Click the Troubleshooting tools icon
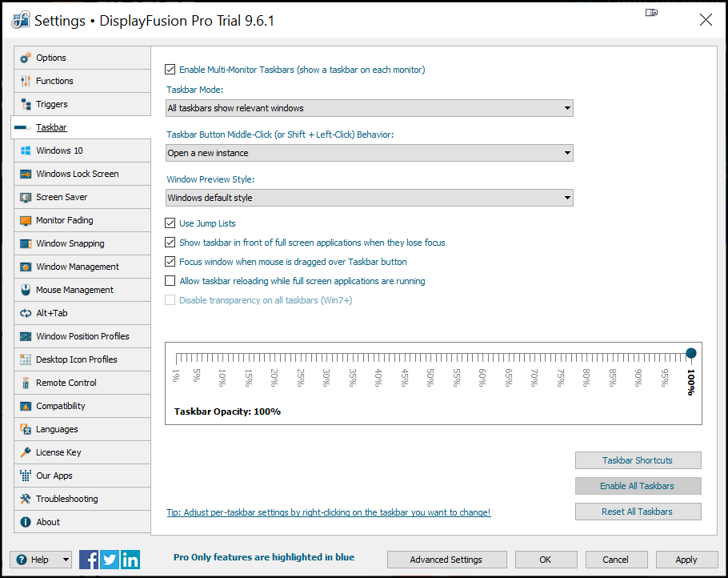This screenshot has width=728, height=578. point(26,499)
